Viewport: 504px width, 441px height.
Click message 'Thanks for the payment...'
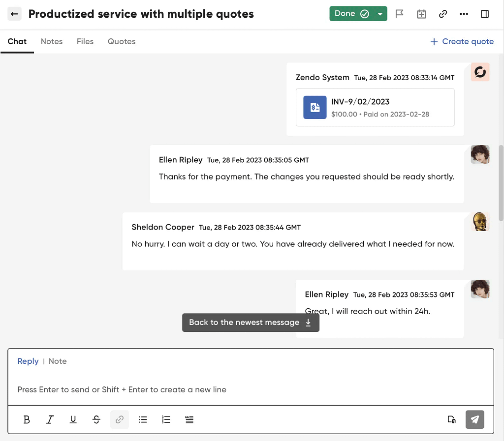coord(307,177)
